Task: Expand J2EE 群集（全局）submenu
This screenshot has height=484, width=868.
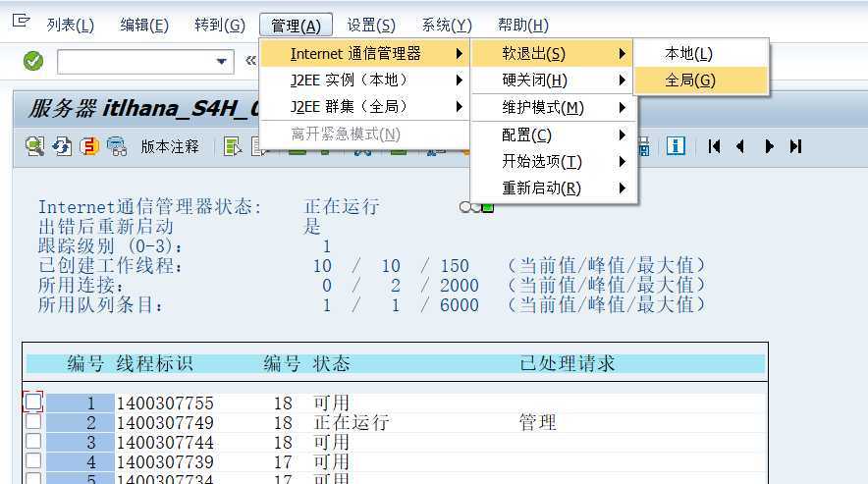Action: [364, 106]
